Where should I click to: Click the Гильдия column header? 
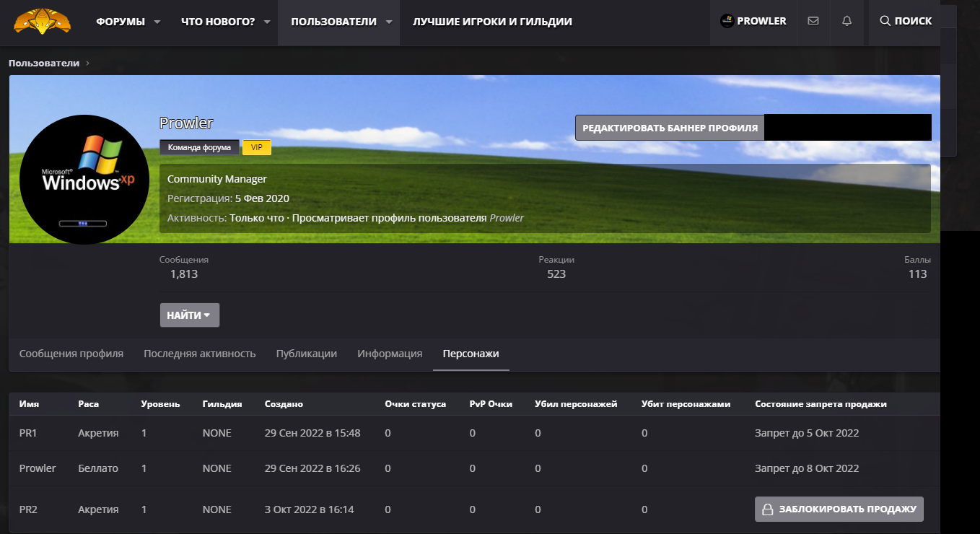222,404
